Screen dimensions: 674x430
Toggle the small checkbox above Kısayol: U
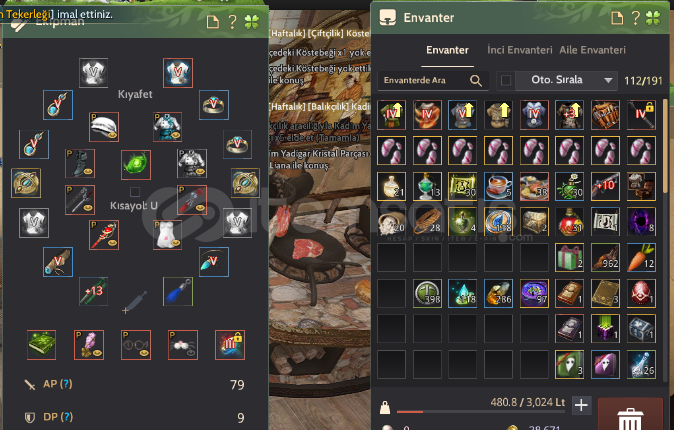[135, 192]
